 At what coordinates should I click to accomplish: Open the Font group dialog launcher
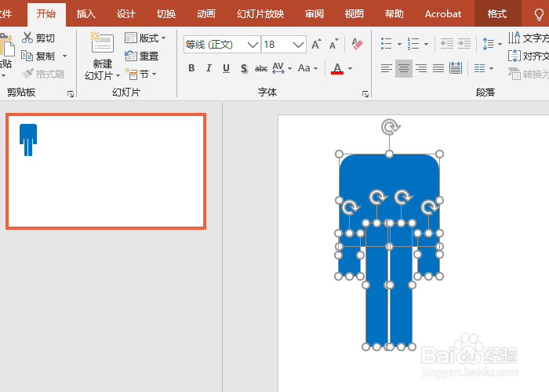tap(365, 94)
